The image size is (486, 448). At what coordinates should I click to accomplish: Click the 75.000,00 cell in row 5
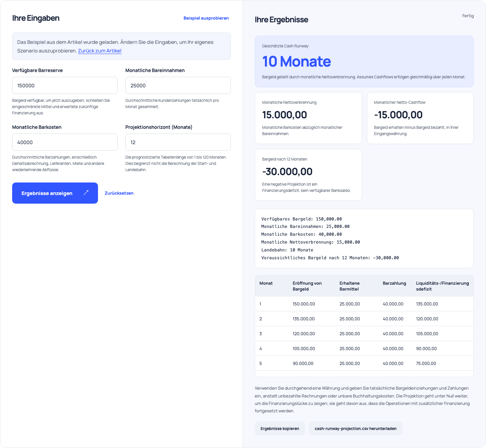tap(426, 363)
